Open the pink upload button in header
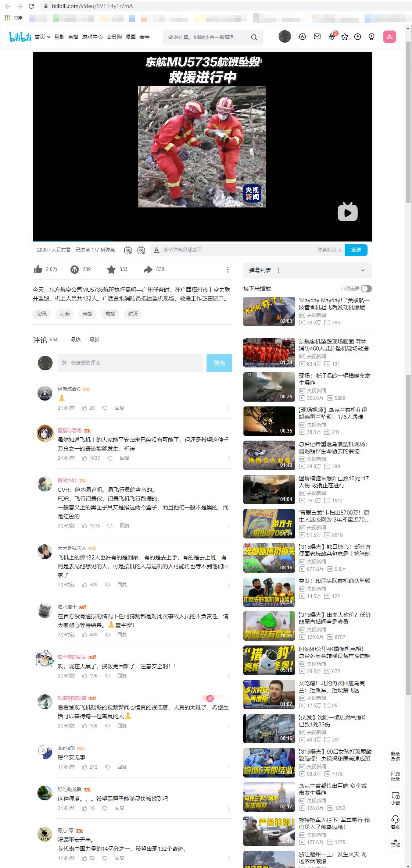412x868 pixels. pos(389,37)
